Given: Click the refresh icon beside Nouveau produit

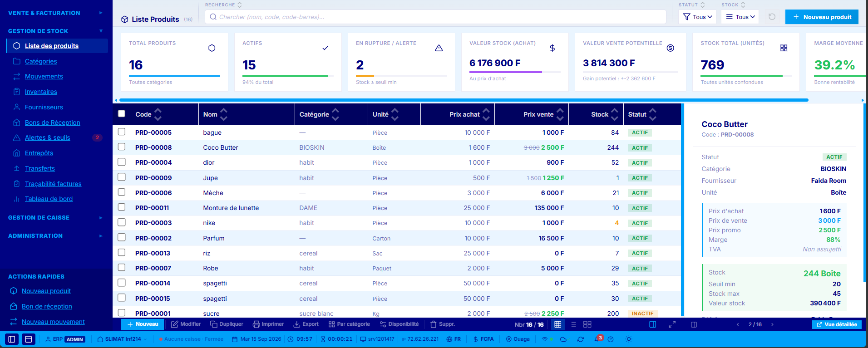Looking at the screenshot, I should point(772,17).
